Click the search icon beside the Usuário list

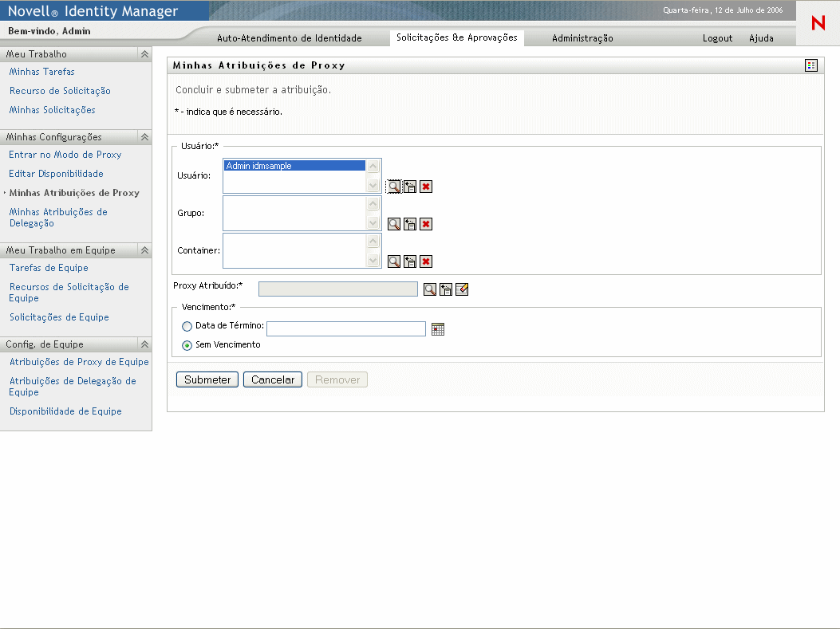393,187
